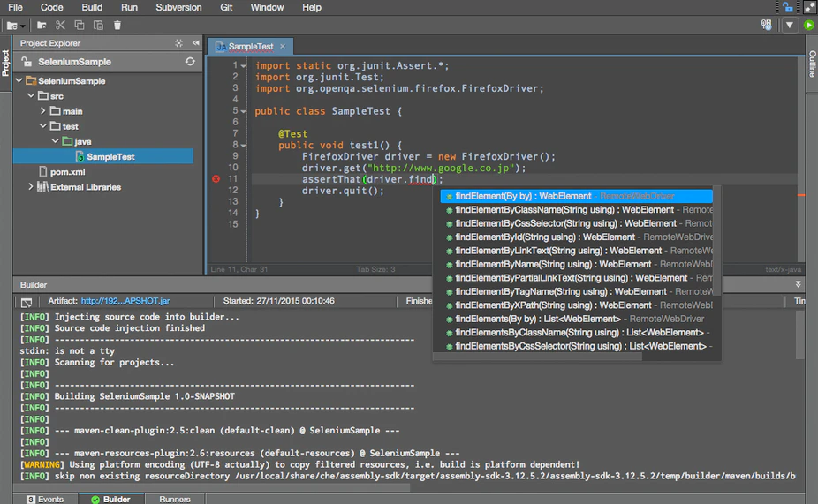Click the Builder panel console icon
Image resolution: width=818 pixels, height=504 pixels.
click(27, 302)
